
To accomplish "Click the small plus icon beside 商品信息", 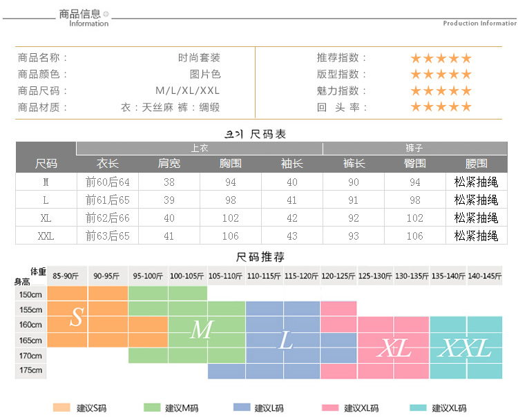I will pyautogui.click(x=106, y=14).
